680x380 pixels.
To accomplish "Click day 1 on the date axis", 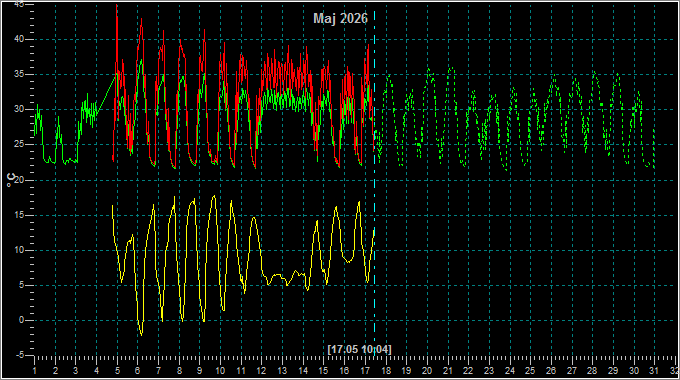I will pos(35,371).
